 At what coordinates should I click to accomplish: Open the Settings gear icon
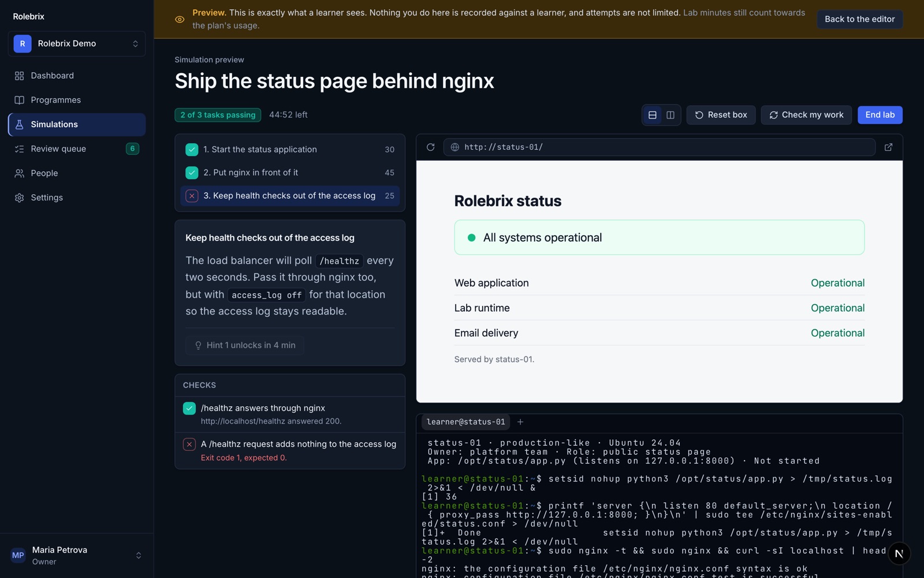pyautogui.click(x=19, y=198)
